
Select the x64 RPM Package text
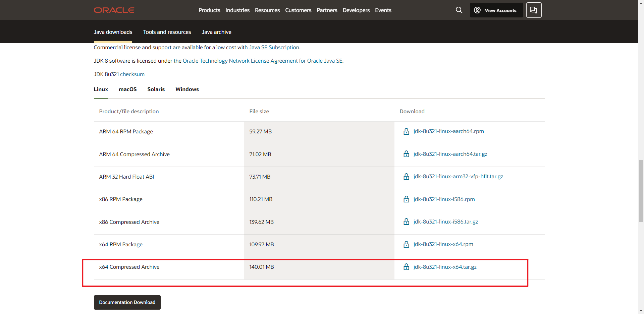click(121, 244)
